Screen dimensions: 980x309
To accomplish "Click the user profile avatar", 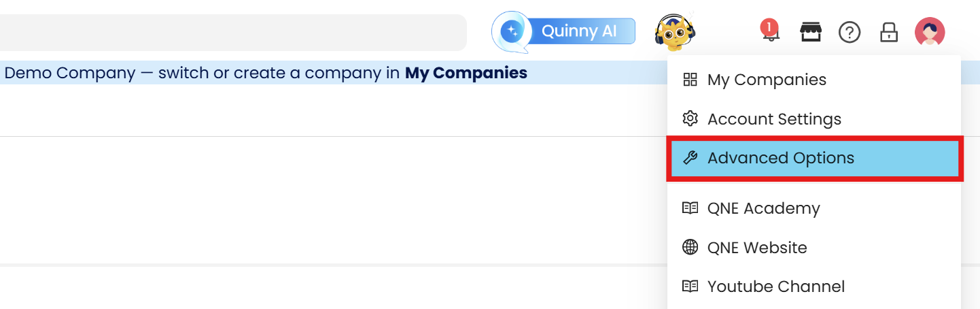I will click(x=929, y=32).
